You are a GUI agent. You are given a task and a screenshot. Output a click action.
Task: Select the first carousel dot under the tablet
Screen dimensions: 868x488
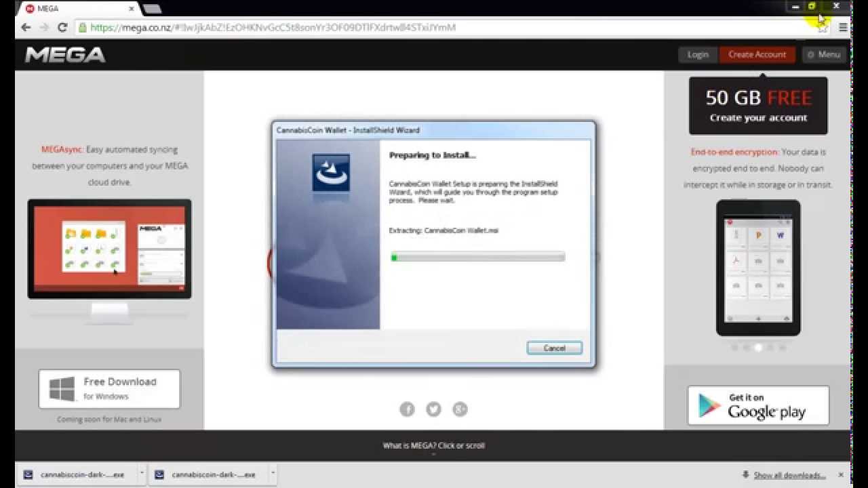click(734, 347)
